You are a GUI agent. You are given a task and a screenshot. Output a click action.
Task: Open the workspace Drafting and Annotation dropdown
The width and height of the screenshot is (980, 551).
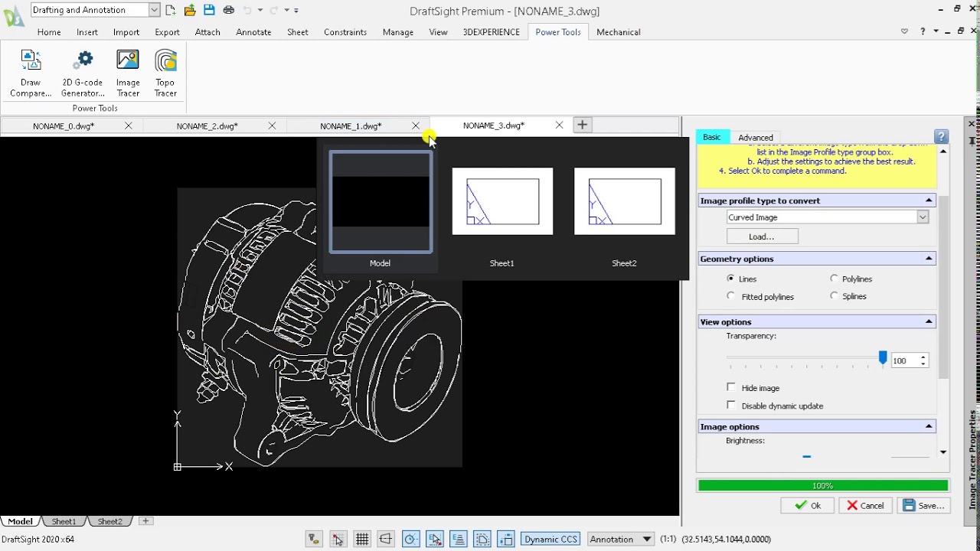click(x=154, y=10)
